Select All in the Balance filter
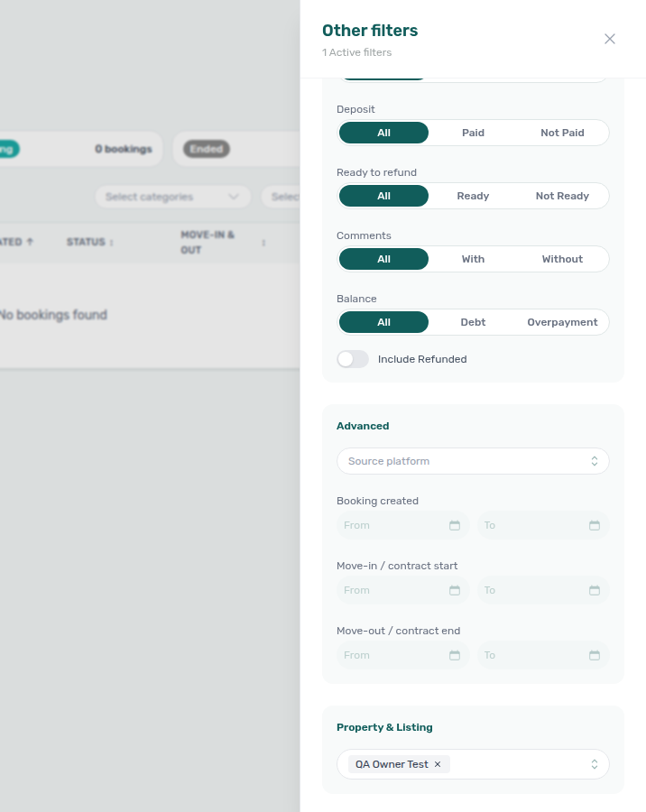The width and height of the screenshot is (646, 812). pos(383,322)
